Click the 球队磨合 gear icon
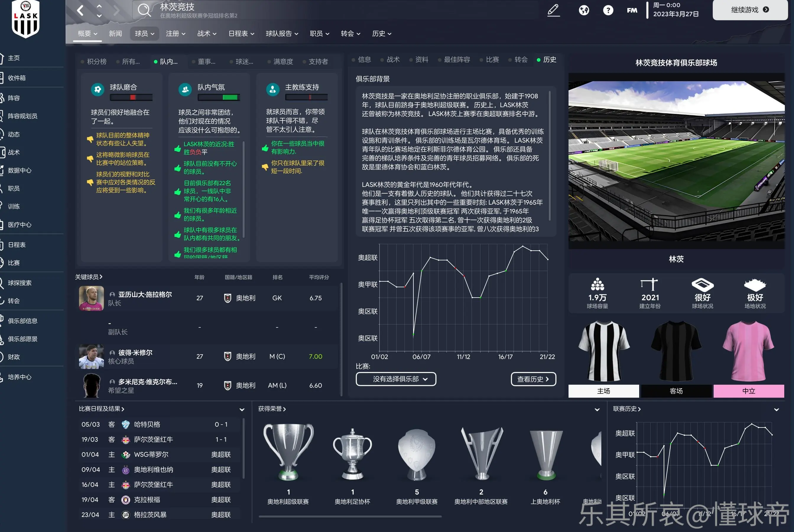 pos(98,89)
